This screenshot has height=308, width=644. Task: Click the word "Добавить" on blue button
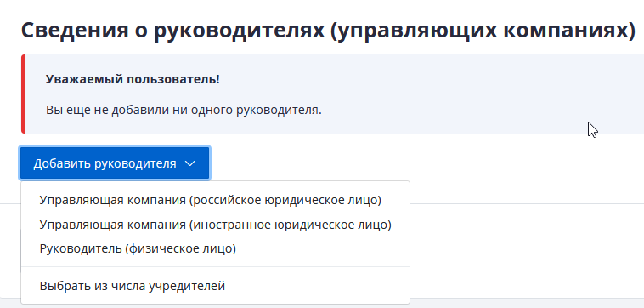(62, 163)
